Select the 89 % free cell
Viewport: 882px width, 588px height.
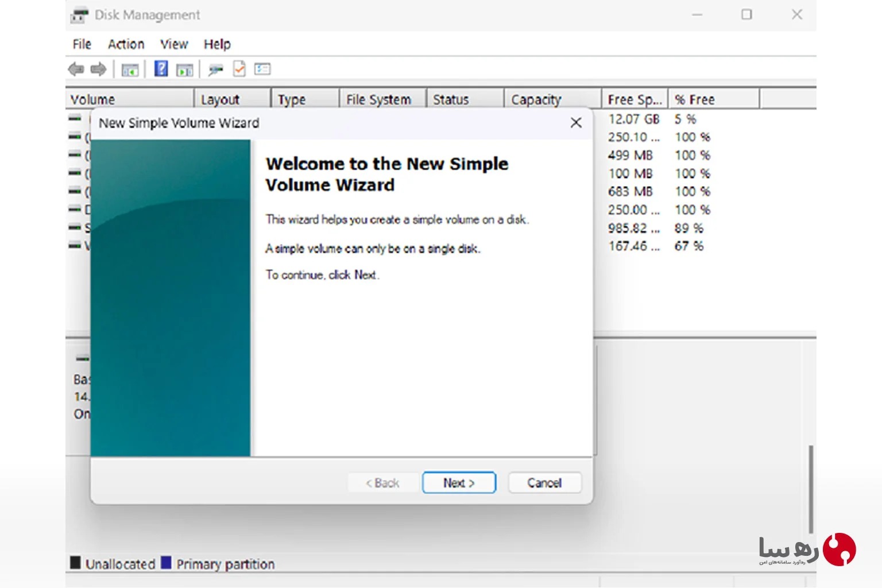[x=688, y=228]
